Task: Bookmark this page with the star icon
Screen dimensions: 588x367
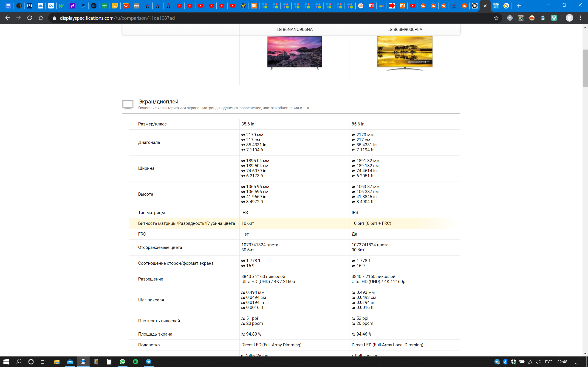Action: pyautogui.click(x=496, y=18)
